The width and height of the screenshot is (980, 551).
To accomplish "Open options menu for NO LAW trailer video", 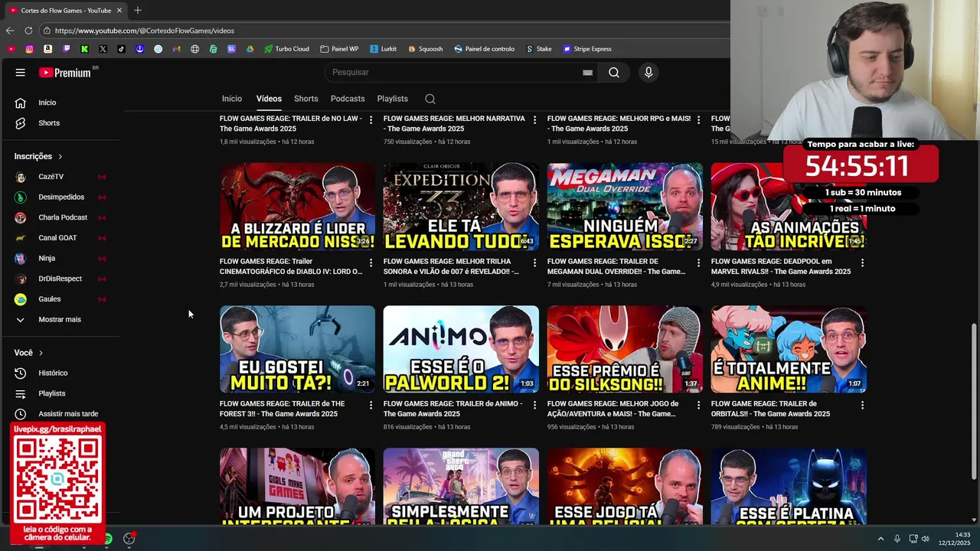I will (371, 120).
